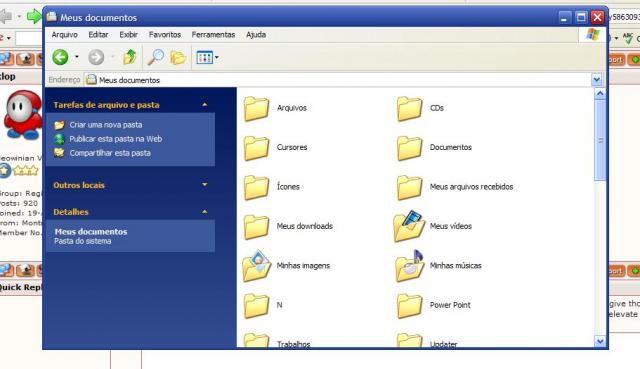Image resolution: width=640 pixels, height=369 pixels.
Task: Click the Arquivos folder name
Action: 291,108
